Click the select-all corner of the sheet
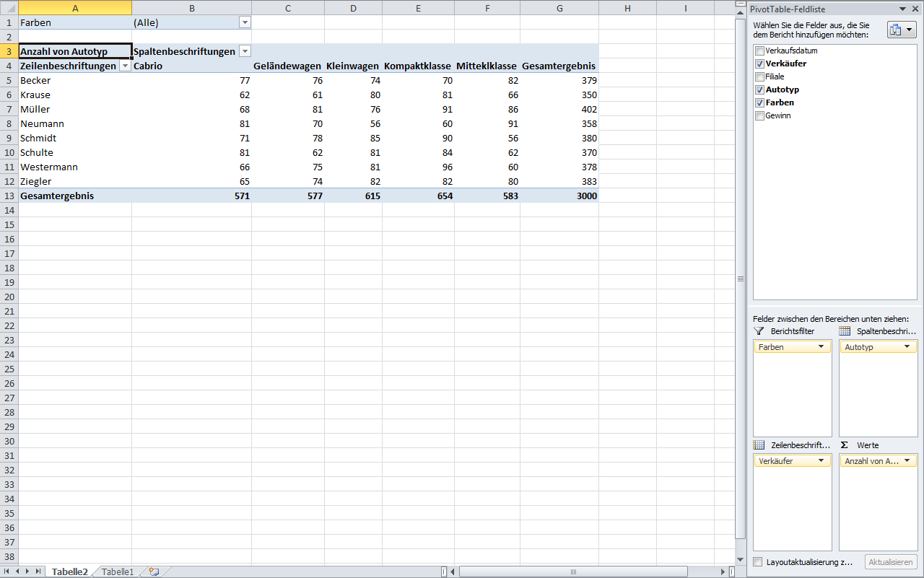Image resolution: width=924 pixels, height=578 pixels. [x=9, y=7]
